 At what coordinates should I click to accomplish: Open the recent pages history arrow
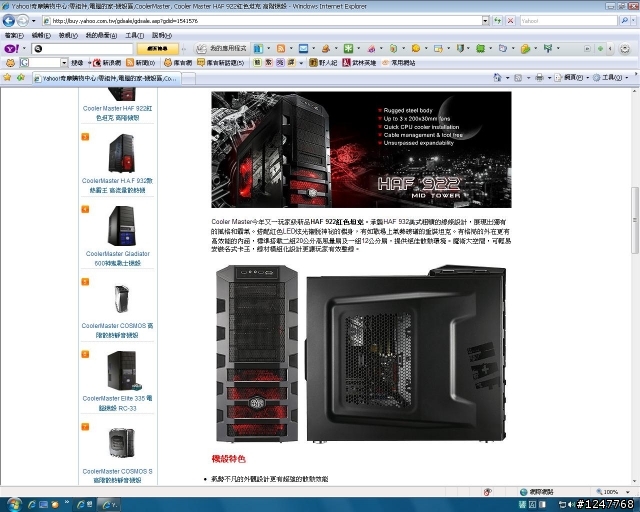[x=33, y=21]
